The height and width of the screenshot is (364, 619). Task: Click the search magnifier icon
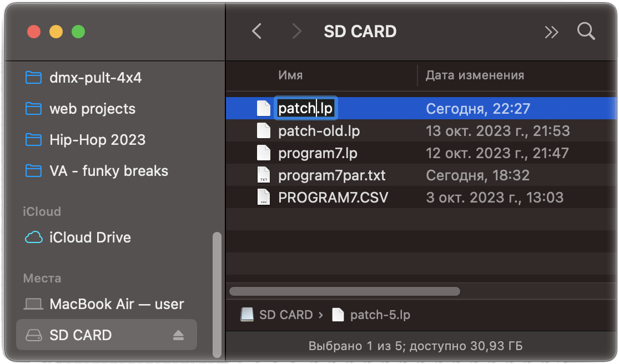click(x=586, y=31)
